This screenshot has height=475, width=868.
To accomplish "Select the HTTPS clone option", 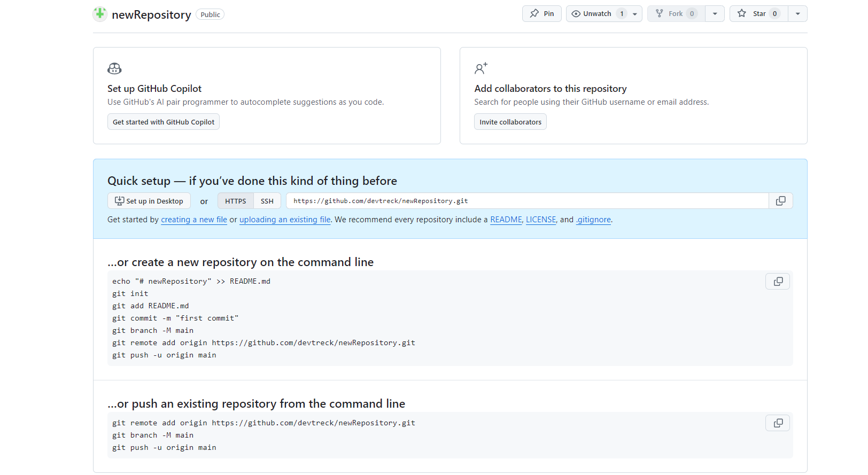I will (236, 201).
